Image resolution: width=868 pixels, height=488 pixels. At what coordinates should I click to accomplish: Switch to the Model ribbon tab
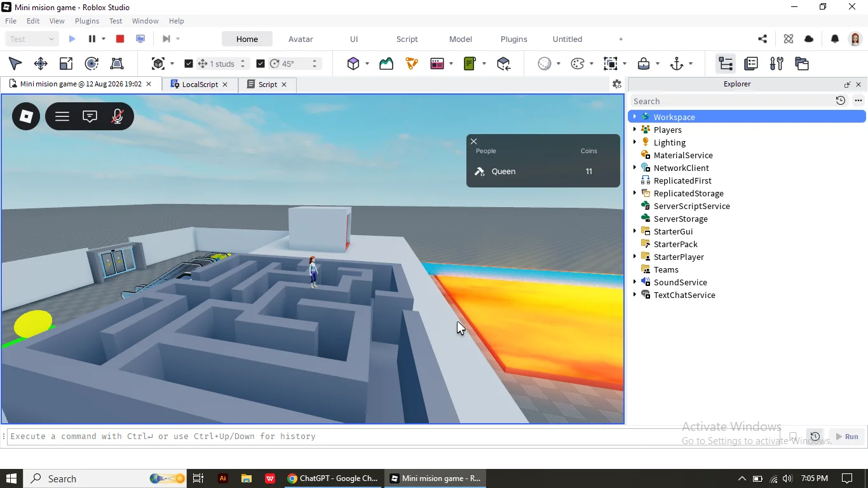[461, 39]
